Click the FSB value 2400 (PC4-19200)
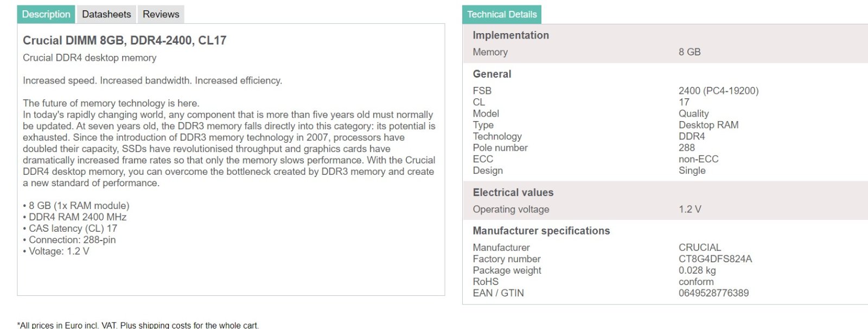This screenshot has height=329, width=868. [x=718, y=91]
